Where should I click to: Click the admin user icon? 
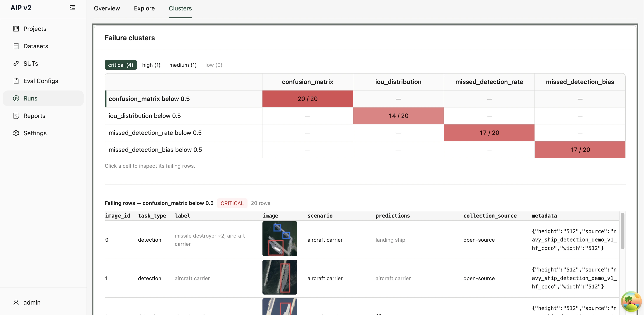16,302
